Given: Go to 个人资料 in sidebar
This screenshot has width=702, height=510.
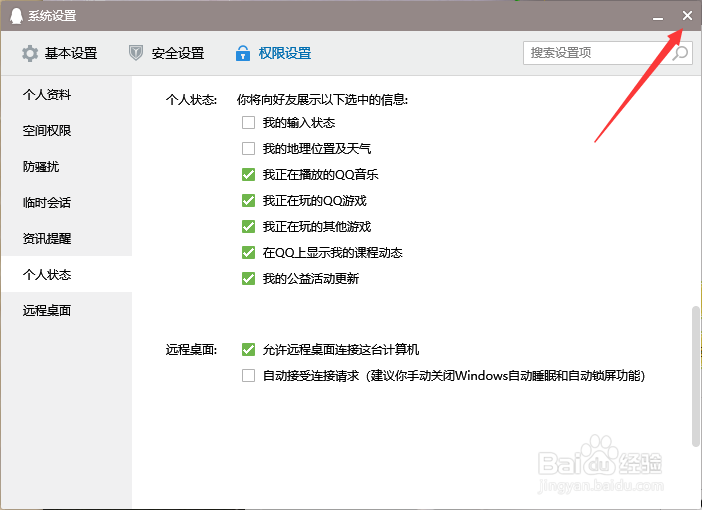Looking at the screenshot, I should point(67,94).
